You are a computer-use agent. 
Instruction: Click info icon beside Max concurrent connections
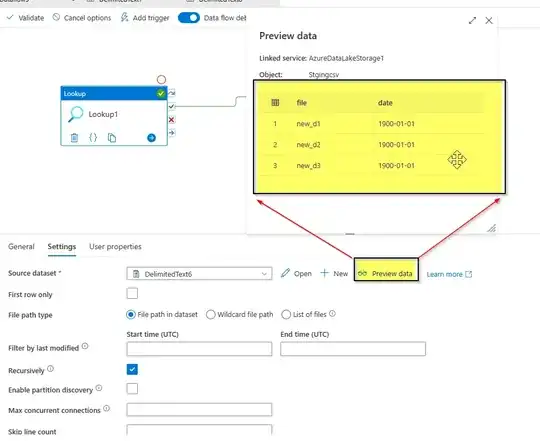[x=106, y=408]
